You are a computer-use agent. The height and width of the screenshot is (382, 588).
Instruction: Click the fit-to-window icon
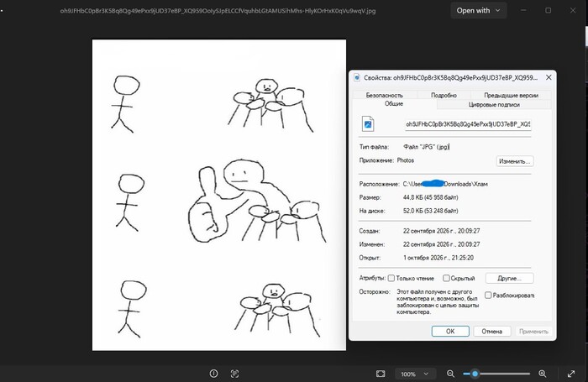381,374
